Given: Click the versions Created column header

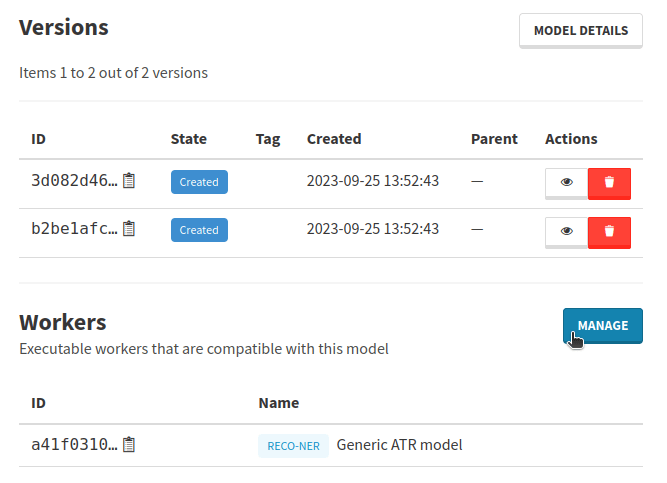Looking at the screenshot, I should [334, 139].
